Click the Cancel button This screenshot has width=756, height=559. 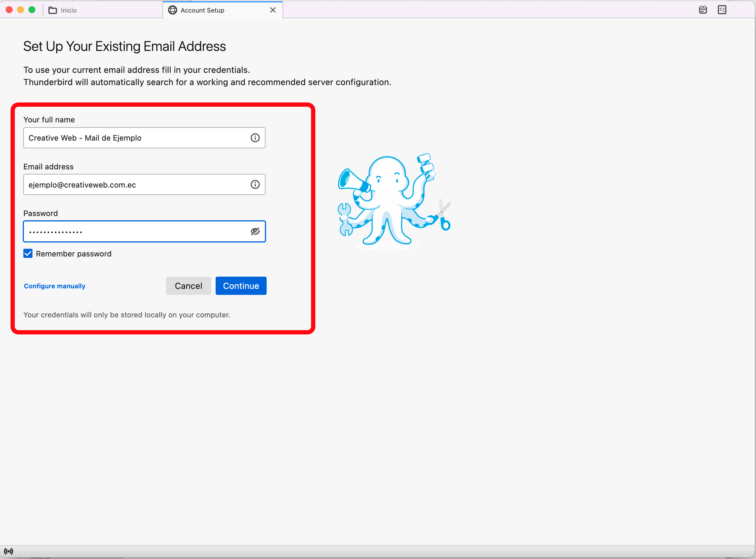coord(188,286)
